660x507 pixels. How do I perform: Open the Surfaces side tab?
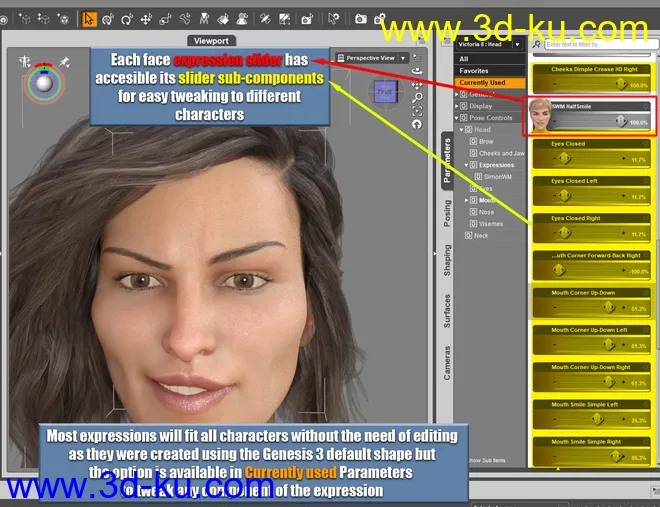click(x=447, y=311)
